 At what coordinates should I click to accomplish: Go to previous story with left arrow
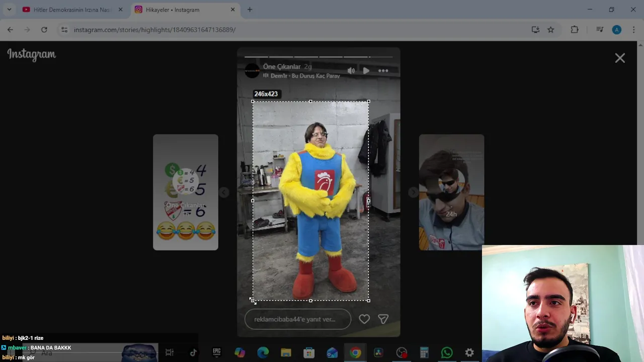pyautogui.click(x=224, y=192)
